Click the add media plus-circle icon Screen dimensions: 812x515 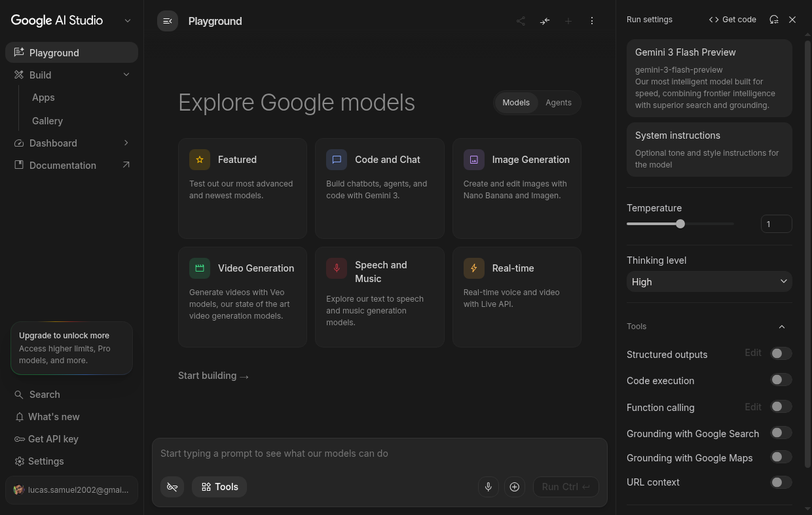coord(515,487)
